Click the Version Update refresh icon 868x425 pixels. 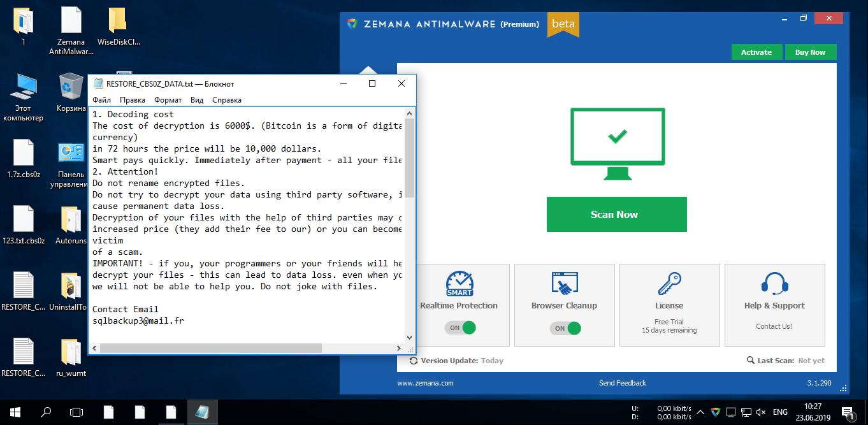[414, 361]
